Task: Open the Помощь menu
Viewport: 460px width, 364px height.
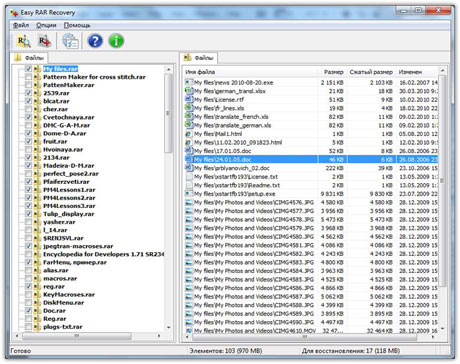Action: [x=77, y=25]
